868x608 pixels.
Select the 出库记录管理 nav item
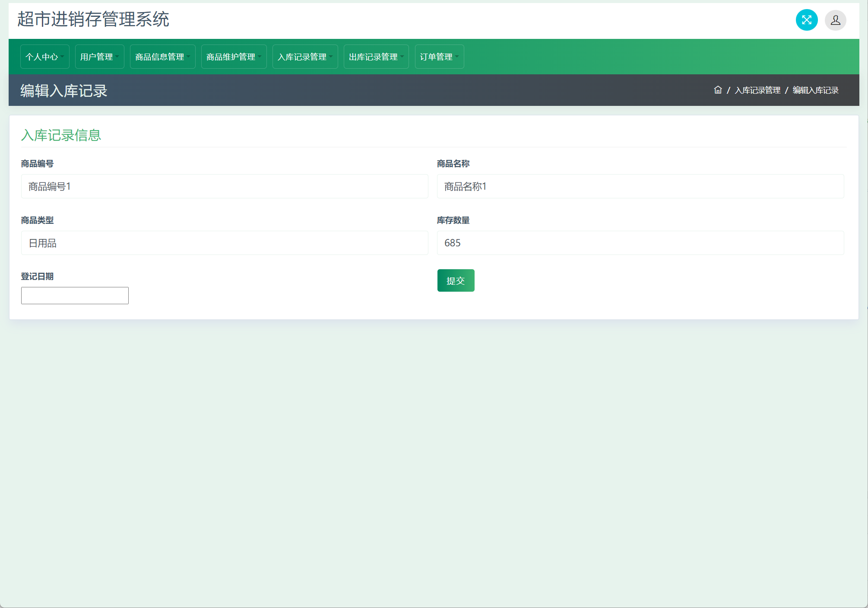tap(376, 57)
